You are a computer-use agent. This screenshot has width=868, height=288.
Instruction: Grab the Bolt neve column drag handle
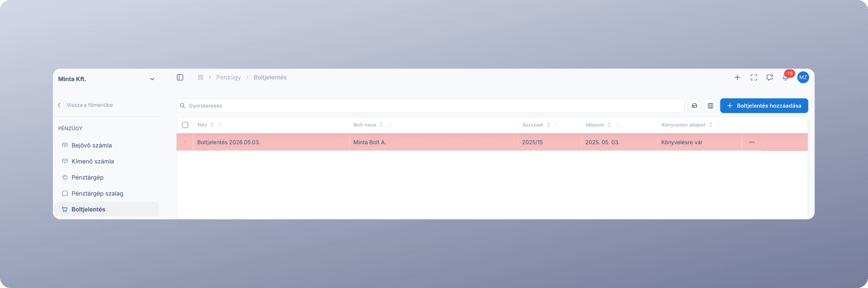(x=390, y=125)
